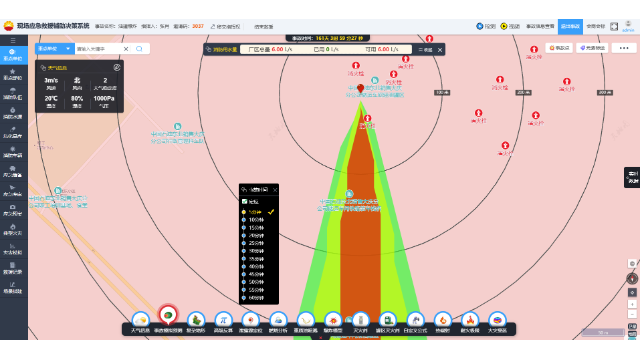This screenshot has width=640, height=360.
Task: Select the highlighted accident simulation prediction tool
Action: tap(168, 316)
